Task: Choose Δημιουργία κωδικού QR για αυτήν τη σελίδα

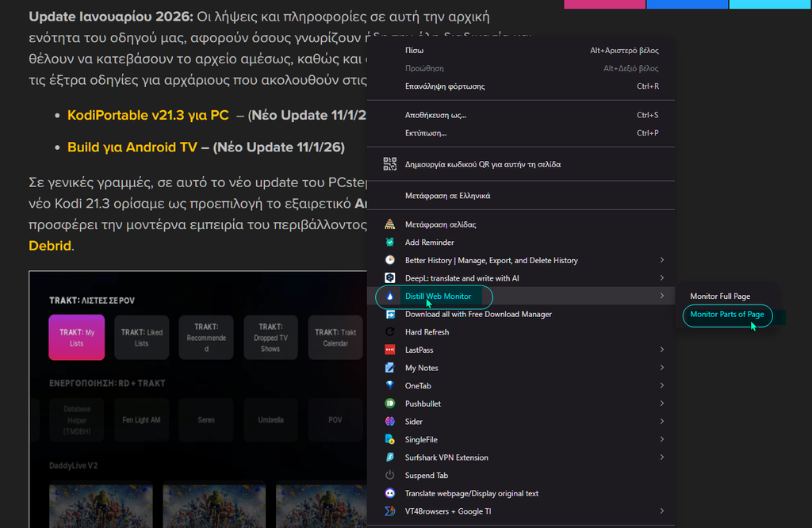Action: (521, 164)
